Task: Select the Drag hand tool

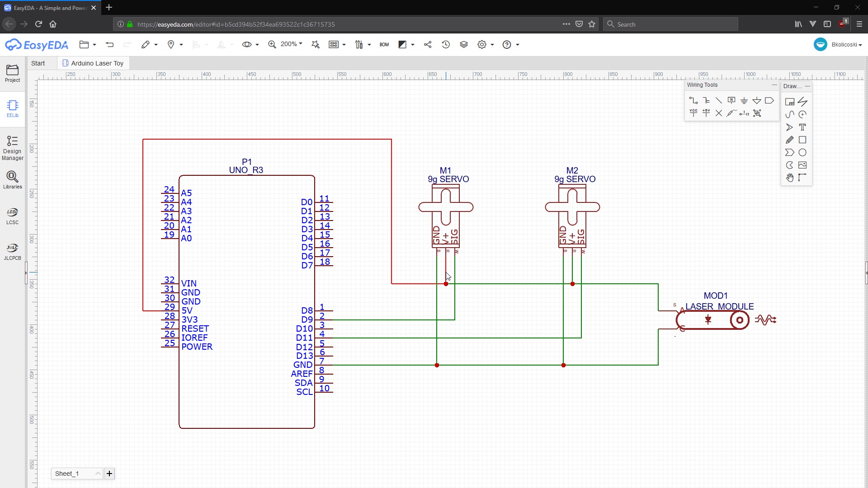Action: coord(790,178)
